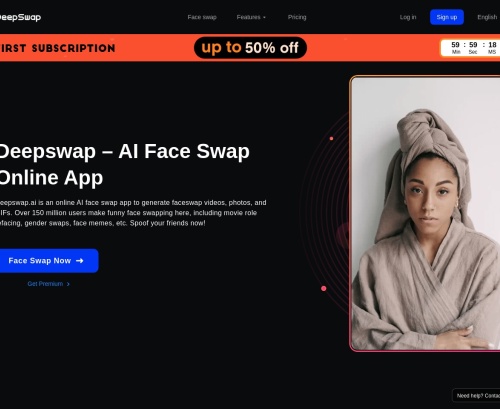Screen dimensions: 500x409
Task: Click the countdown timer box
Action: coord(470,48)
